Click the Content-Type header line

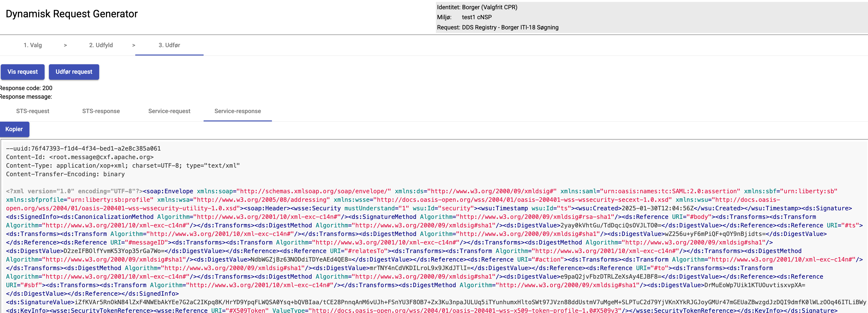[123, 166]
